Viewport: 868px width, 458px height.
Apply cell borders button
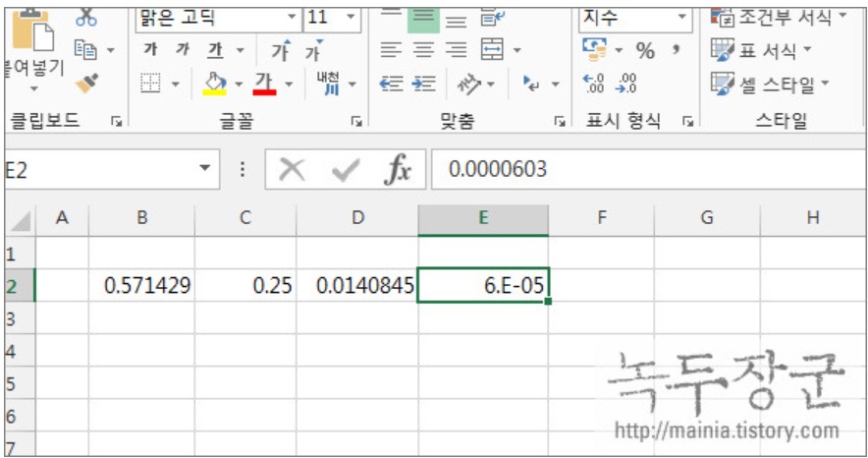150,84
